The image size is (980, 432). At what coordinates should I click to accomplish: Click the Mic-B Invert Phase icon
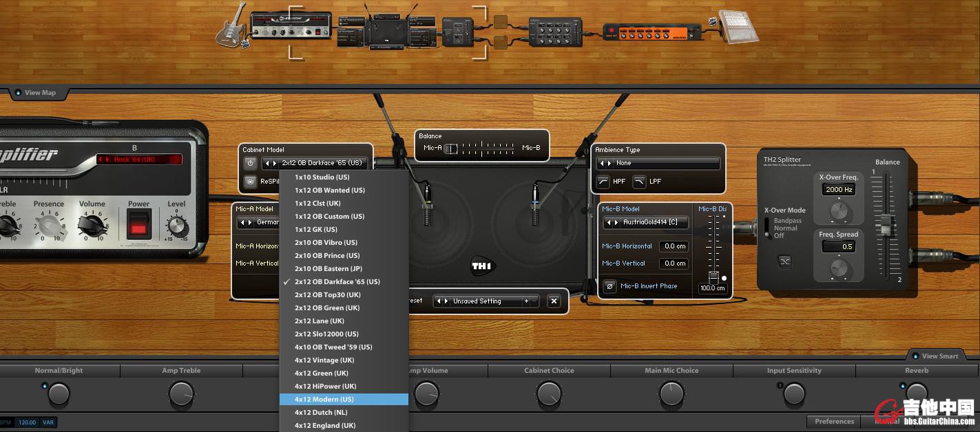609,286
